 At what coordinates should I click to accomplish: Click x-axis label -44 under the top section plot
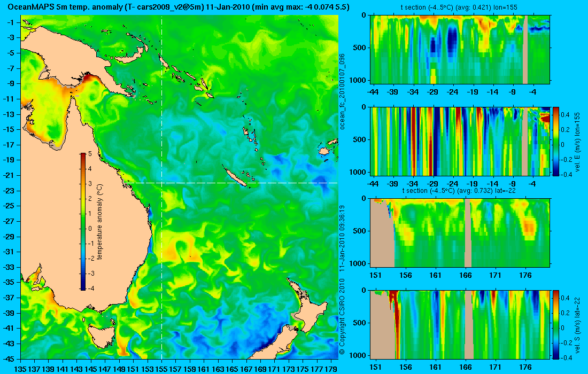click(x=373, y=92)
